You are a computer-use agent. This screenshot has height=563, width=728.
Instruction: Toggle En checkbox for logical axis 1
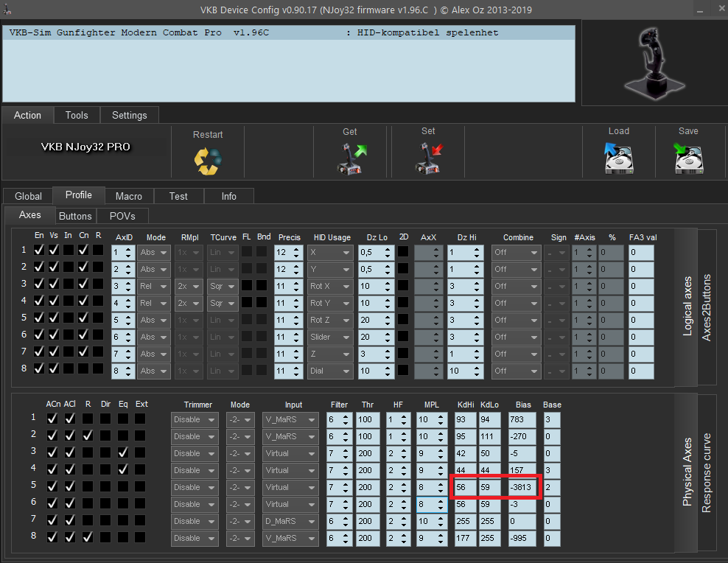click(39, 250)
